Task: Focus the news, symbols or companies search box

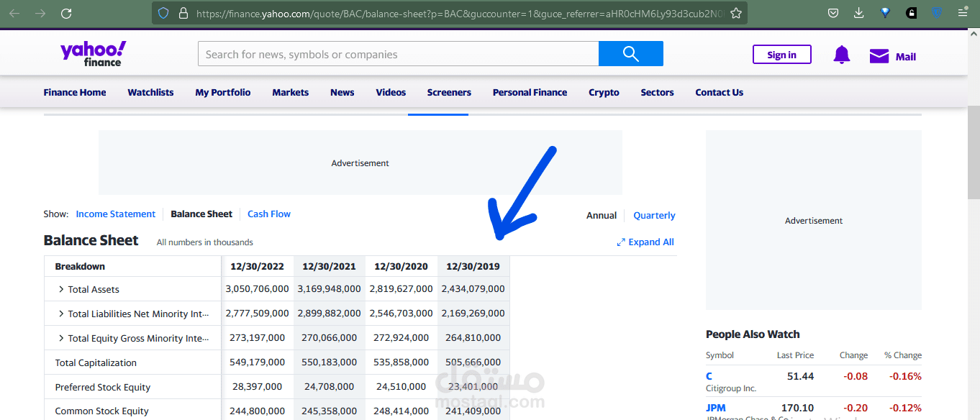Action: point(398,54)
